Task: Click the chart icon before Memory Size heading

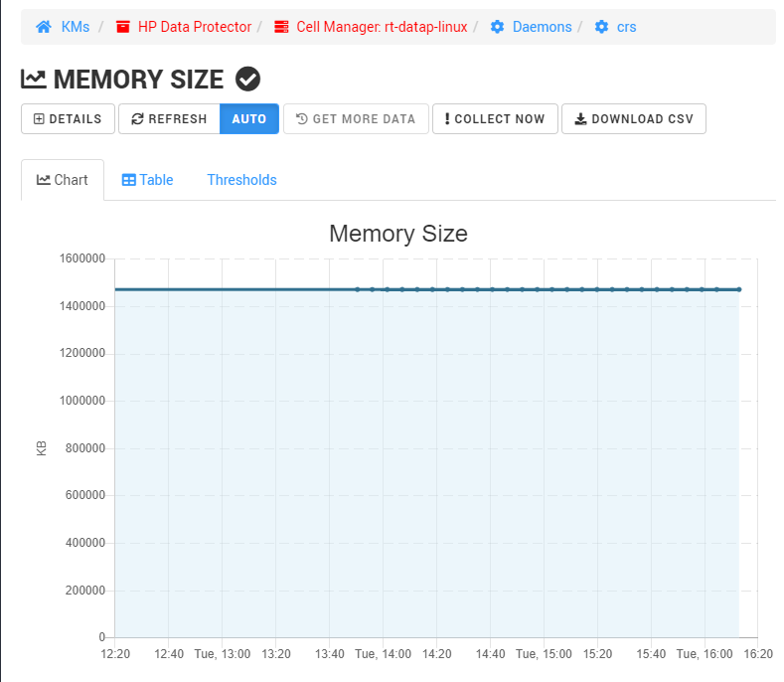Action: coord(34,79)
